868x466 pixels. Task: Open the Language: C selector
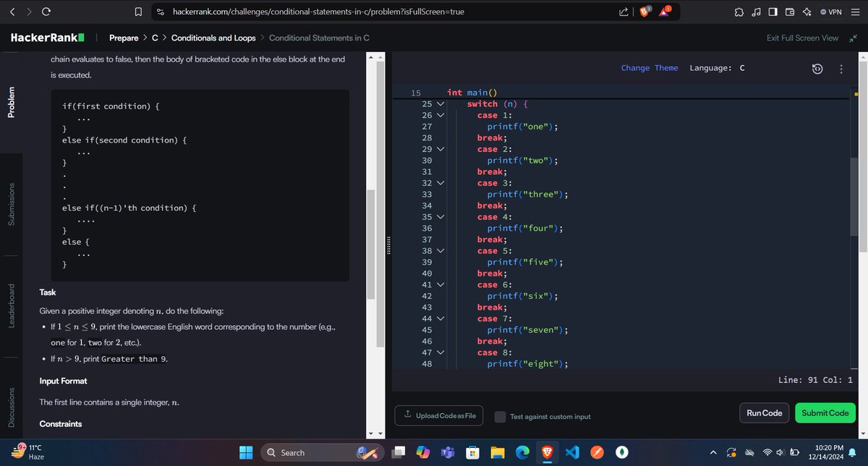coord(718,68)
